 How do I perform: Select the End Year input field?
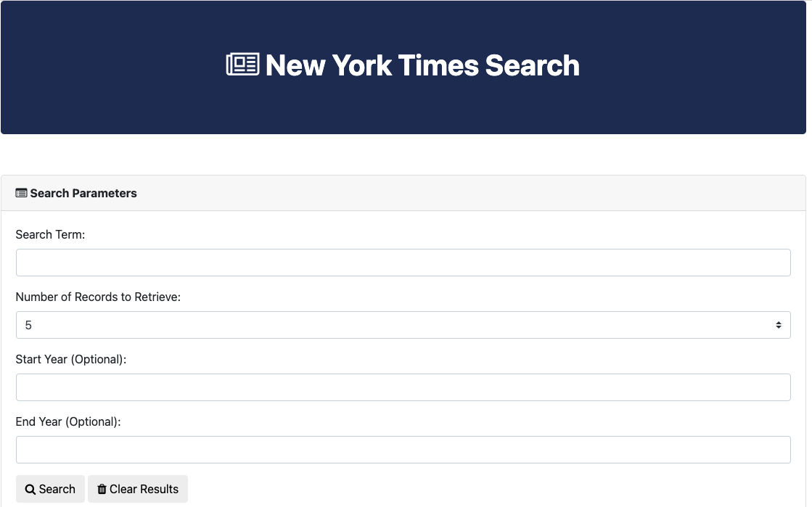pyautogui.click(x=403, y=450)
